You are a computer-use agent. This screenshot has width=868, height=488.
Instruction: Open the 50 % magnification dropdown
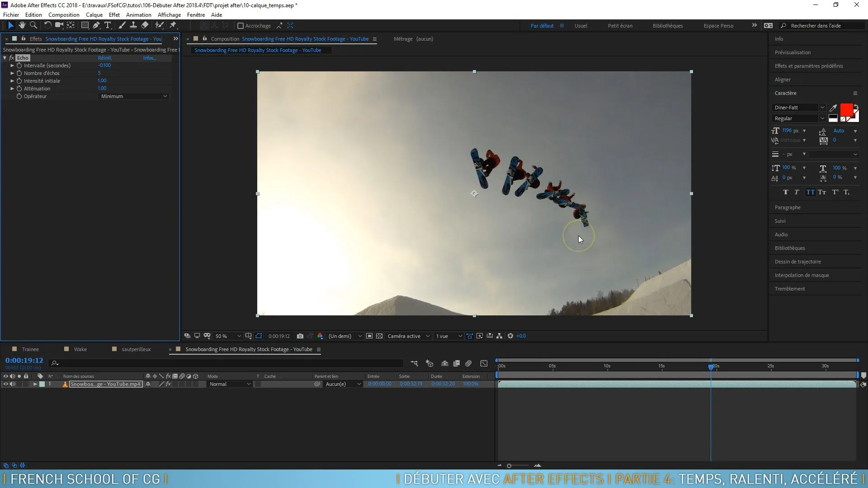227,336
